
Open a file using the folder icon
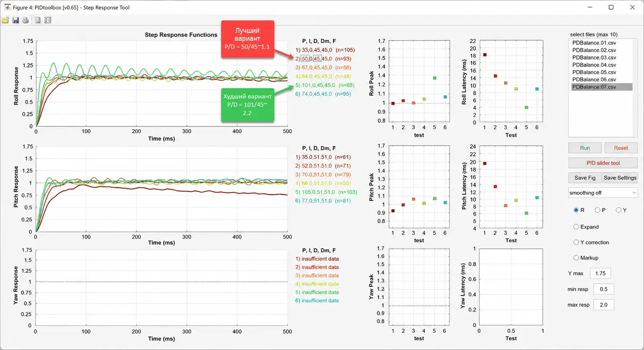pyautogui.click(x=5, y=20)
